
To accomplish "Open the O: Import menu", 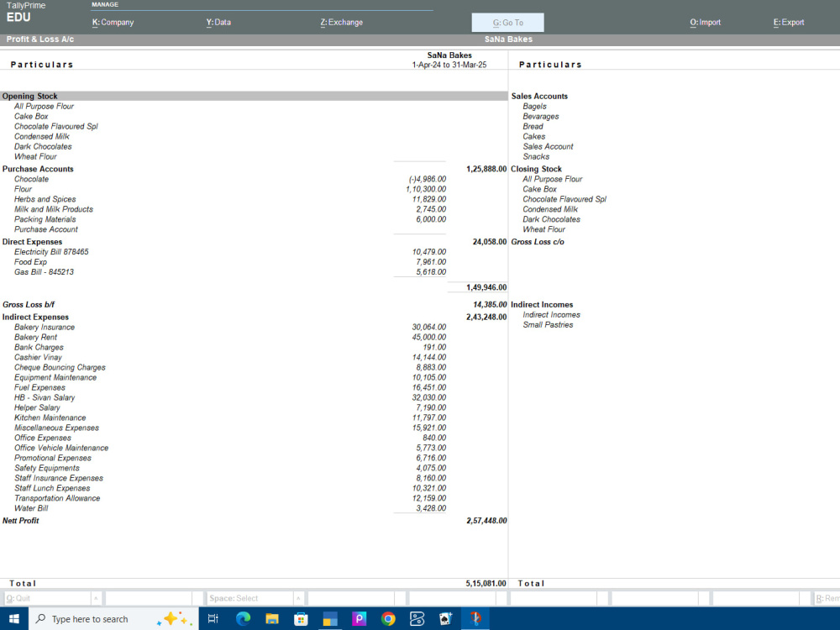I will 705,23.
